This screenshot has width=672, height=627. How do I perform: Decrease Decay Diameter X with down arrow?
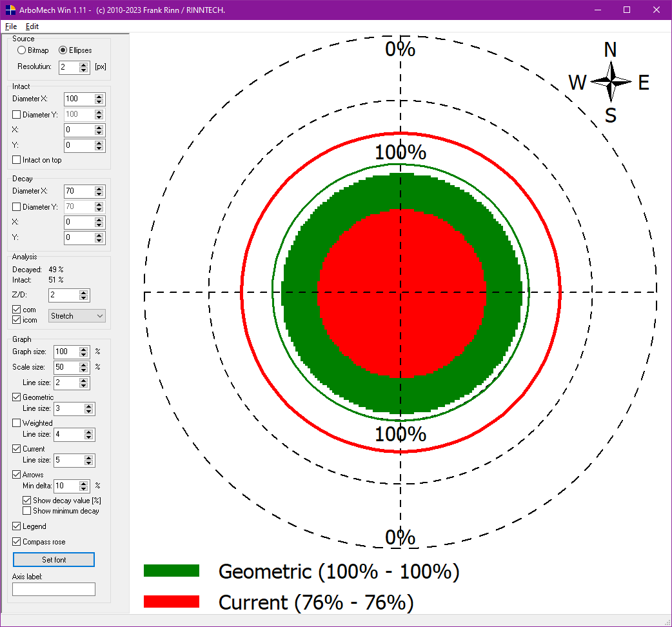[x=99, y=194]
